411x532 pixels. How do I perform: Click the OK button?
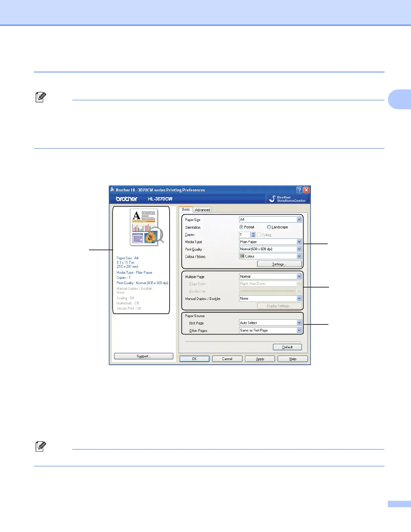click(194, 359)
